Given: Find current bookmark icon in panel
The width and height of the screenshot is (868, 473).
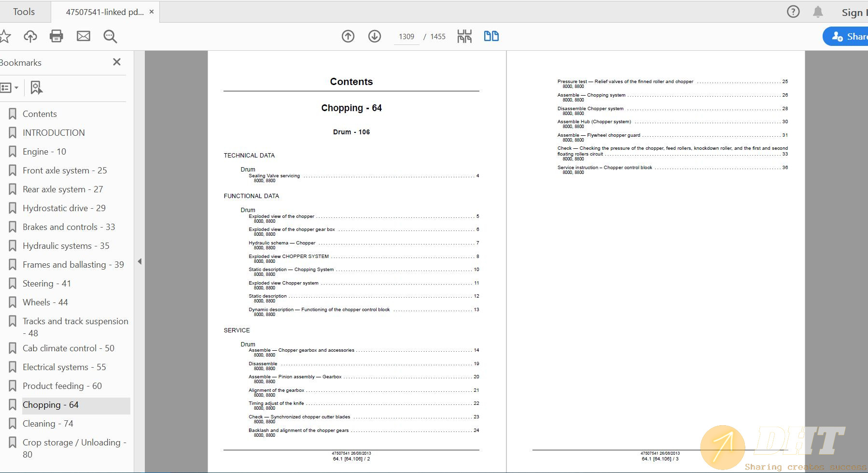Looking at the screenshot, I should pos(36,87).
